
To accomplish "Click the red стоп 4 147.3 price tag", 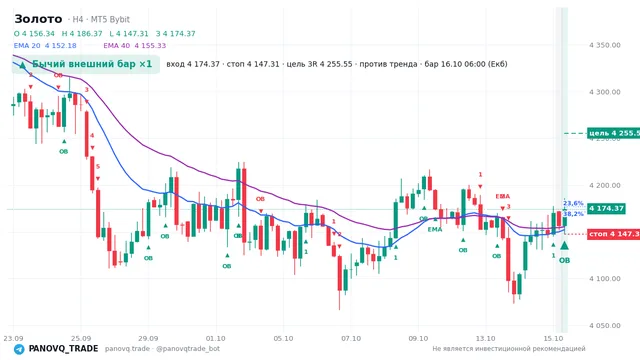I will click(613, 234).
